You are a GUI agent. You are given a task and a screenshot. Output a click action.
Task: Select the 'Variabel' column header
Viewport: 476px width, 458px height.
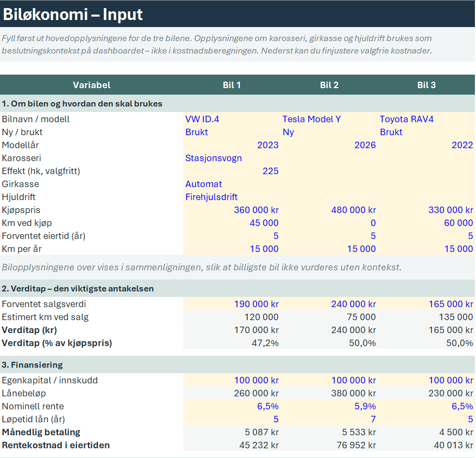(x=91, y=85)
